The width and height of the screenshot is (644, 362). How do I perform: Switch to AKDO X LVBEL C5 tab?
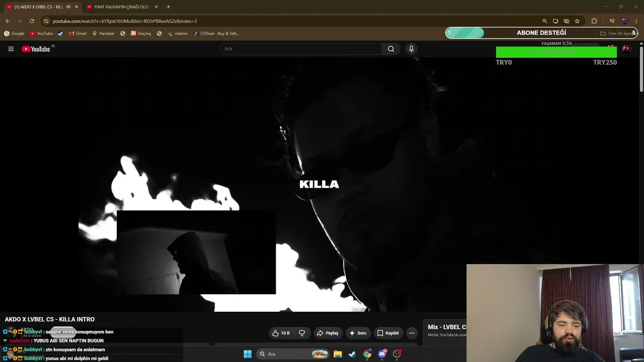[x=41, y=7]
